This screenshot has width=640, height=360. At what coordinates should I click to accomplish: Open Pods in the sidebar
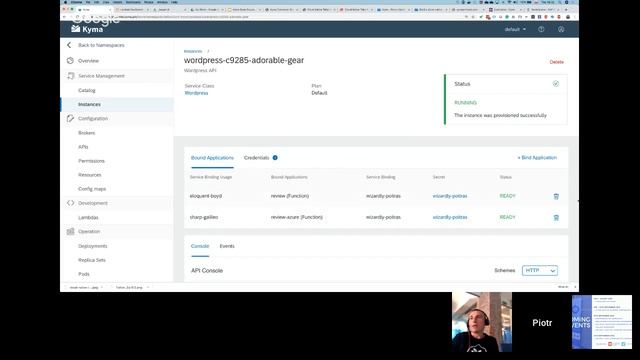84,274
